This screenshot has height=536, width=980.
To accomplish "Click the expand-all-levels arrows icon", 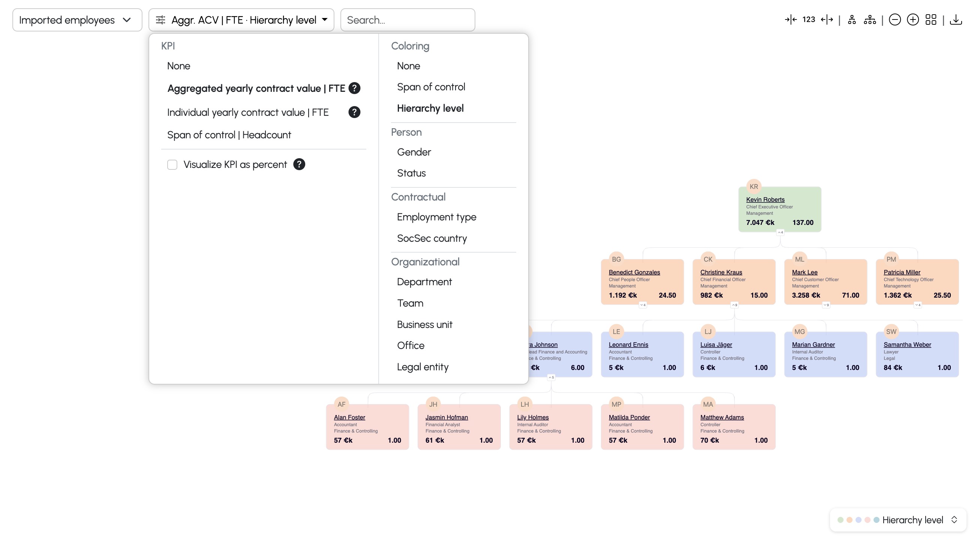I will (827, 20).
